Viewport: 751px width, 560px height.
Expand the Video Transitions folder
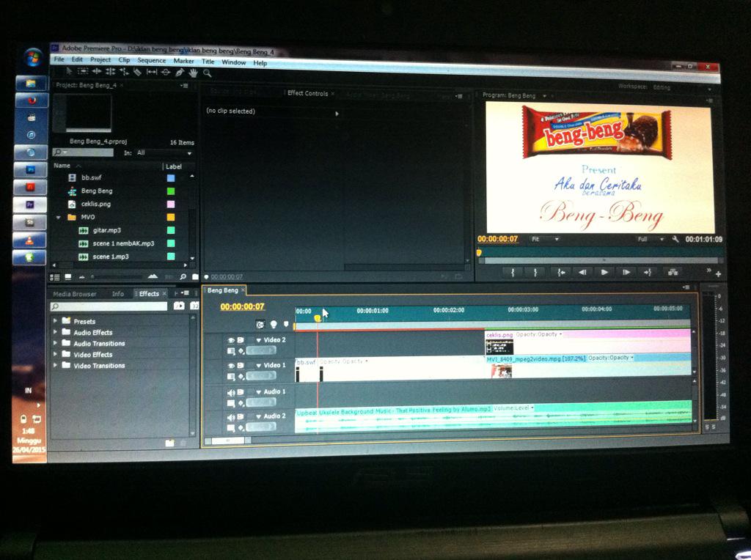55,365
